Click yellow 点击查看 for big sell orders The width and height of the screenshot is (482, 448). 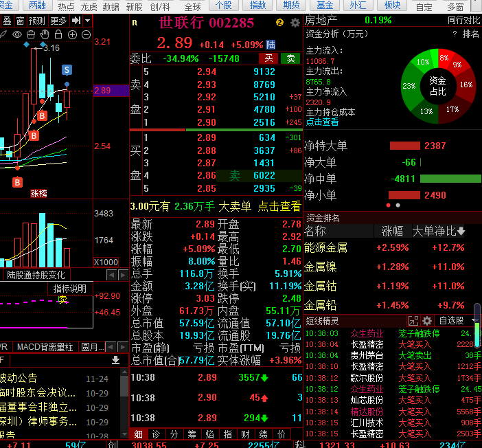coord(279,206)
